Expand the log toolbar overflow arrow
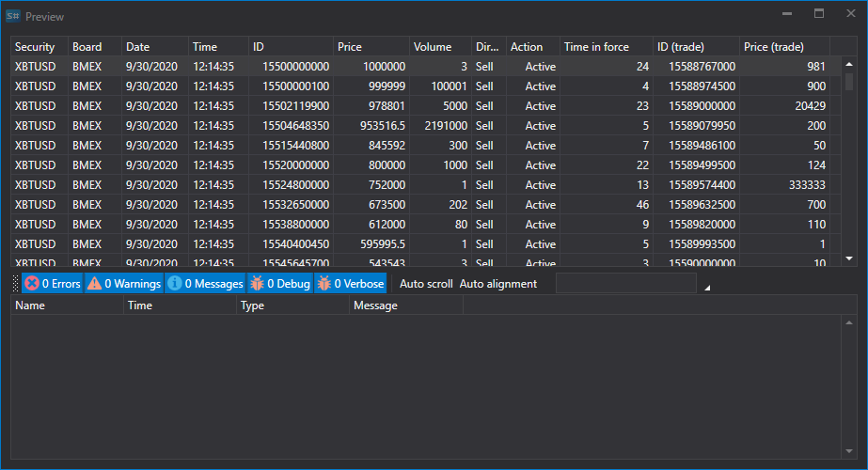Viewport: 868px width, 470px height. click(707, 288)
